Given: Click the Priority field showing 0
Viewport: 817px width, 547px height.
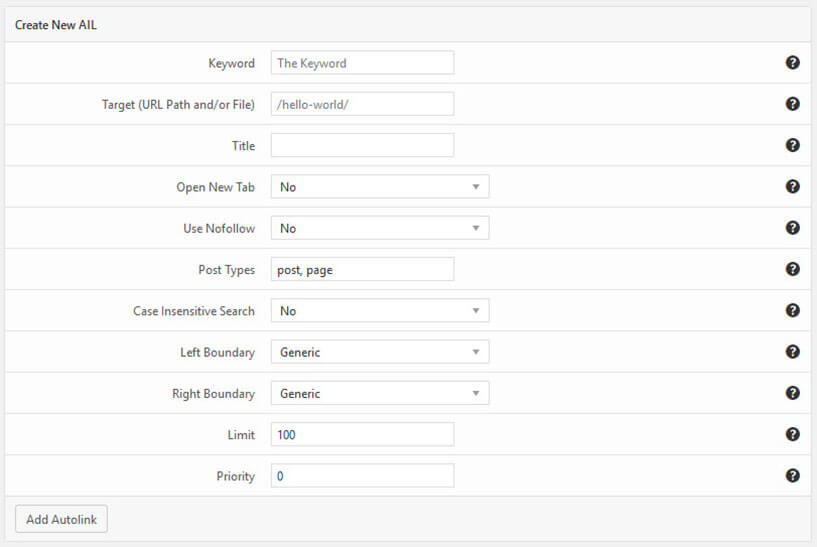Looking at the screenshot, I should coord(362,476).
